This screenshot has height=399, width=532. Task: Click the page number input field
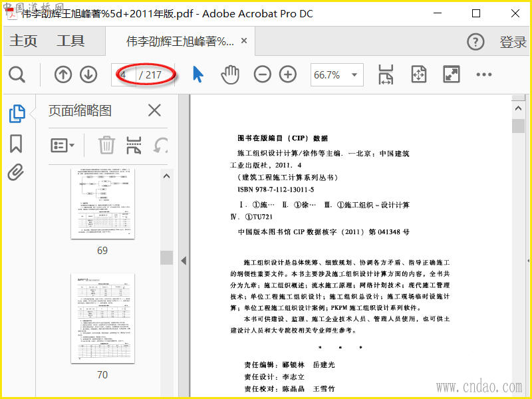(124, 74)
